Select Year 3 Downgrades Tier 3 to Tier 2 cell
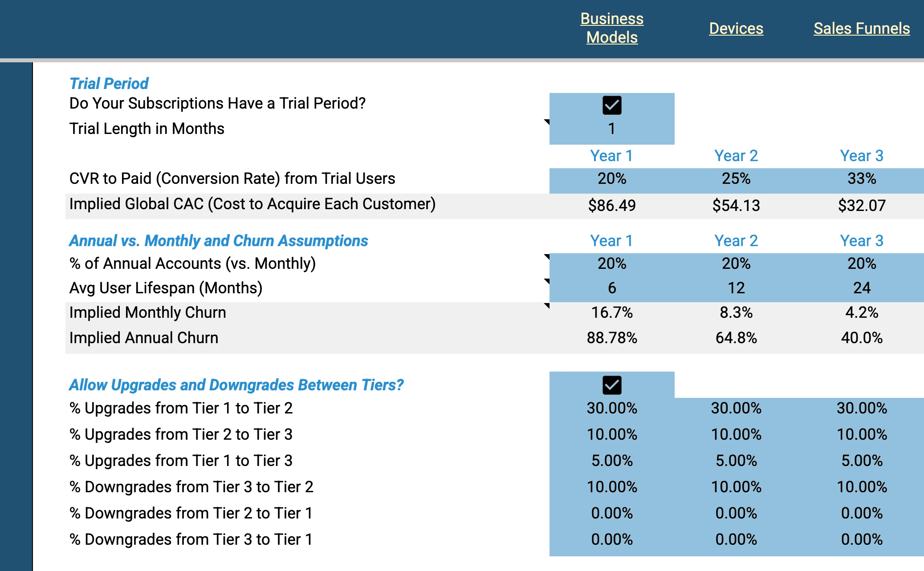This screenshot has width=924, height=571. point(862,487)
